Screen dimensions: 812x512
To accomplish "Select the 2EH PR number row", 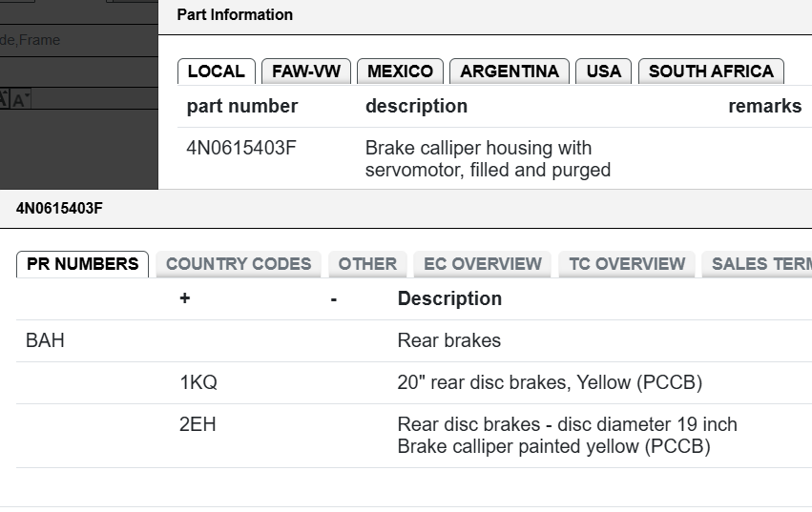I will click(414, 436).
